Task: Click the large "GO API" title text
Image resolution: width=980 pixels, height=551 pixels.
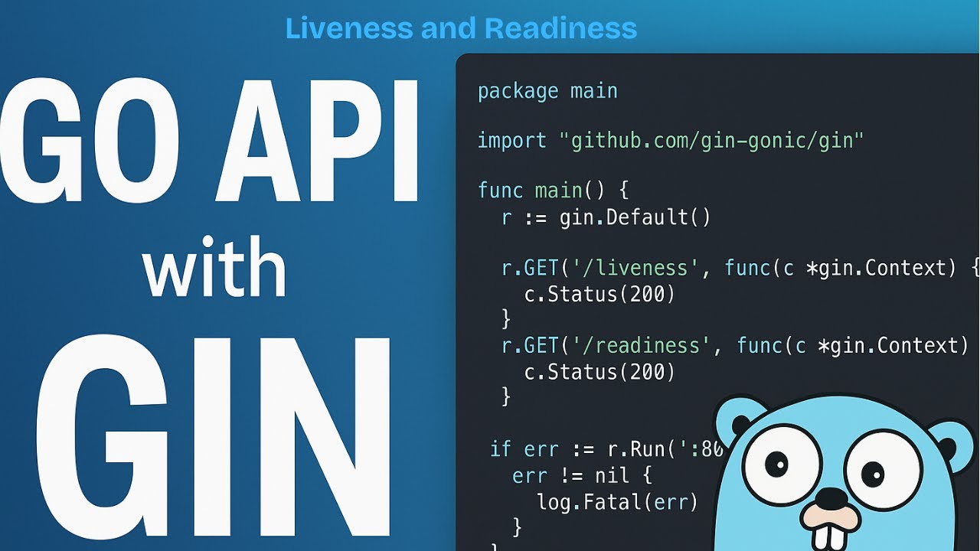Action: (210, 140)
